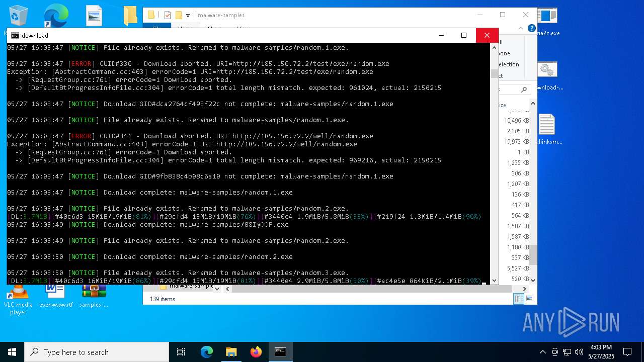Open the Windows Start menu
The image size is (644, 362).
coord(12,352)
